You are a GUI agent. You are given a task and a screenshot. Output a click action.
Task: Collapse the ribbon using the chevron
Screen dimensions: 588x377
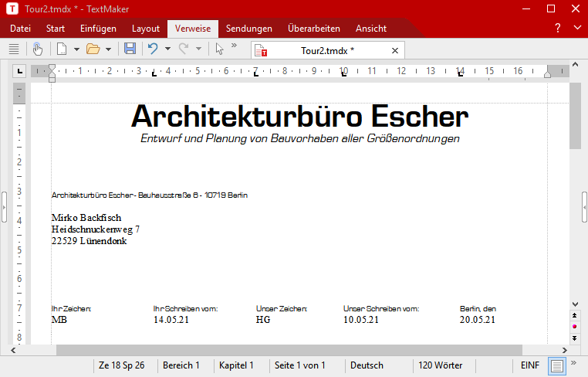(x=578, y=28)
